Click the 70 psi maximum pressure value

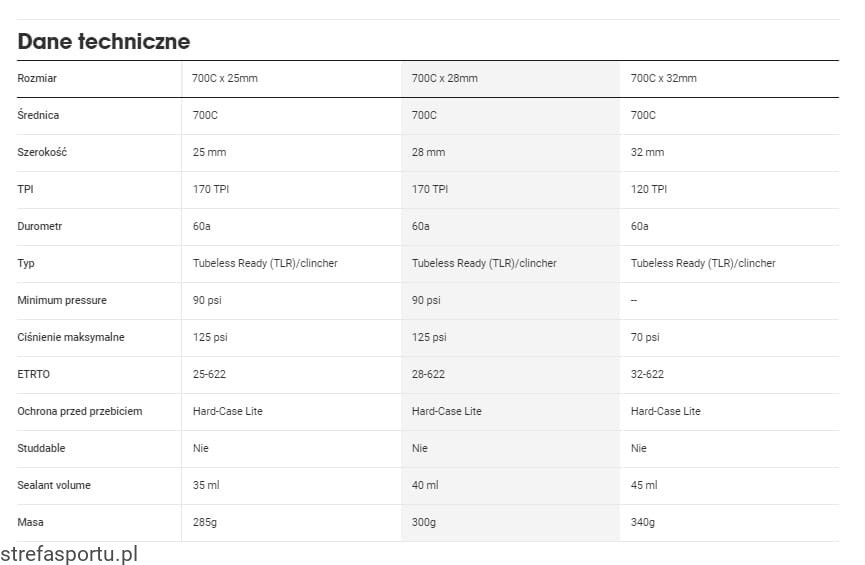click(645, 337)
